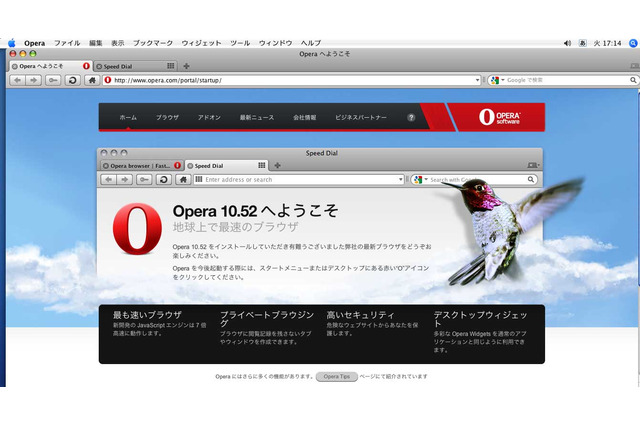Click the 最も速いブラウザ feature heading

pos(147,315)
